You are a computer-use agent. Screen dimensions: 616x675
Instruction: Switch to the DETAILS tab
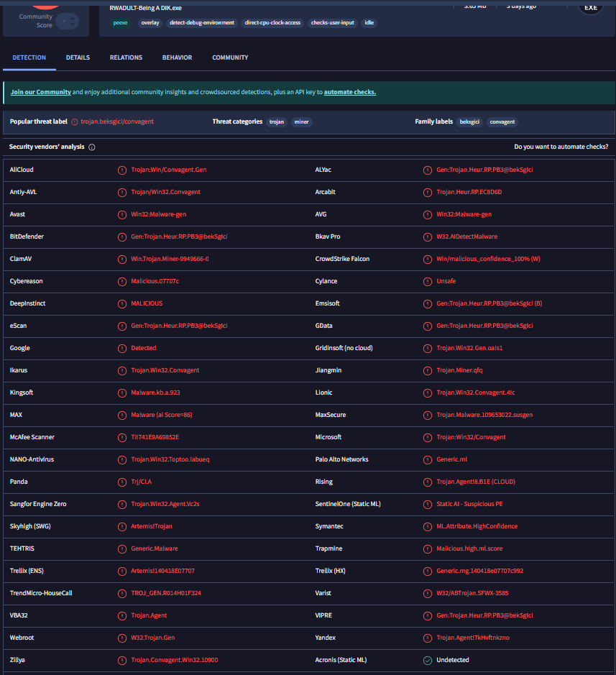[x=78, y=58]
